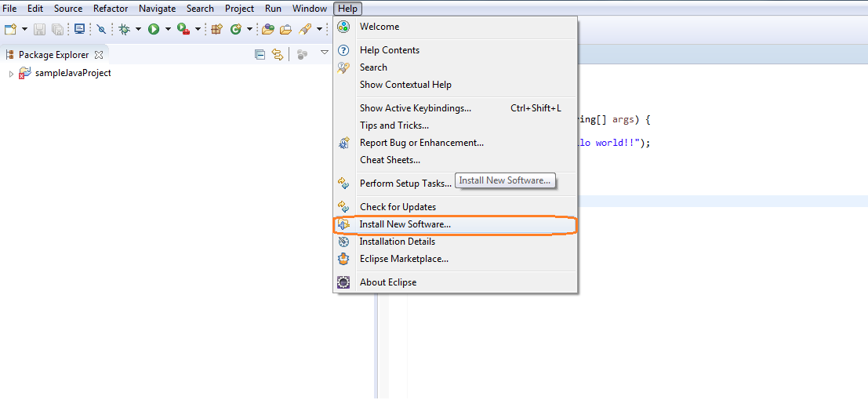This screenshot has width=868, height=400.
Task: Open the External Tools dropdown arrow
Action: coord(198,29)
